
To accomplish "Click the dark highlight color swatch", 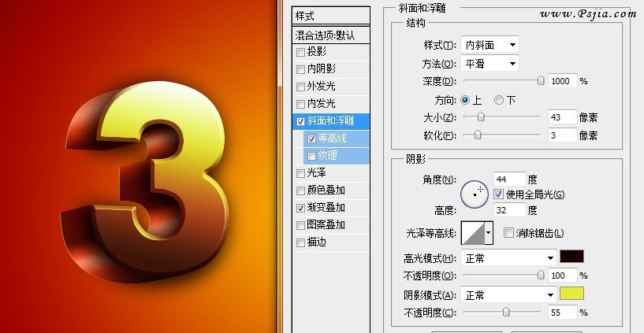I will pyautogui.click(x=571, y=257).
